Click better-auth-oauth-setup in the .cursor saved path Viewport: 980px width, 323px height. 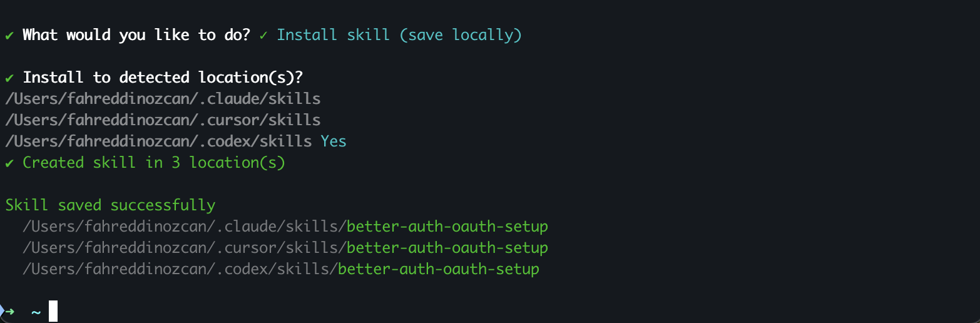pos(447,248)
